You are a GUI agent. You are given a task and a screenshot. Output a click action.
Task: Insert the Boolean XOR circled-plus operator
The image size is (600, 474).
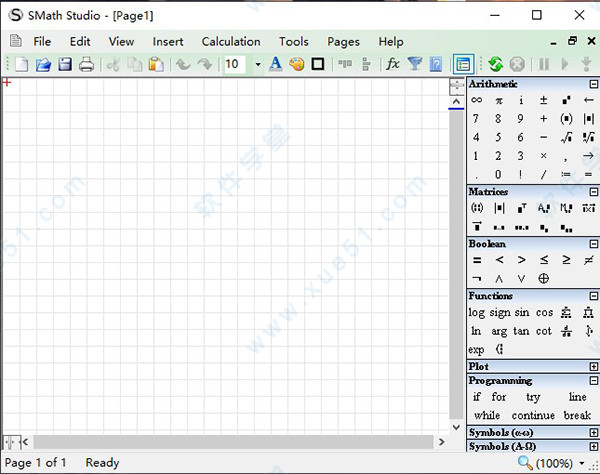pos(543,279)
